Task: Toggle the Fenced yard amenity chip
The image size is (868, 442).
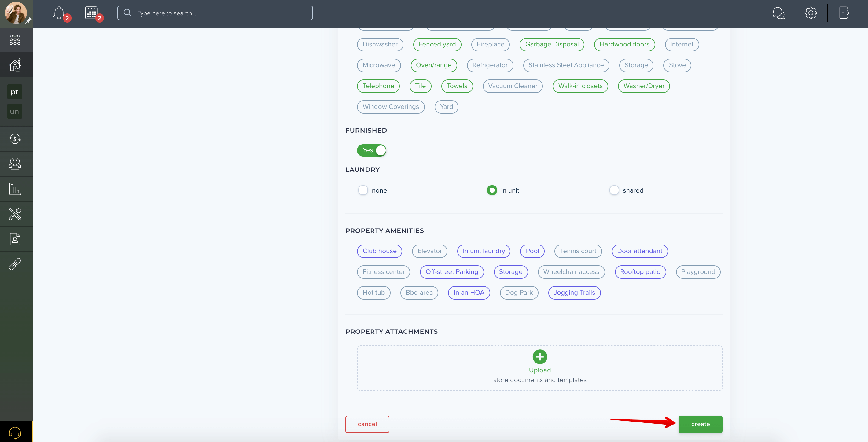Action: (437, 44)
